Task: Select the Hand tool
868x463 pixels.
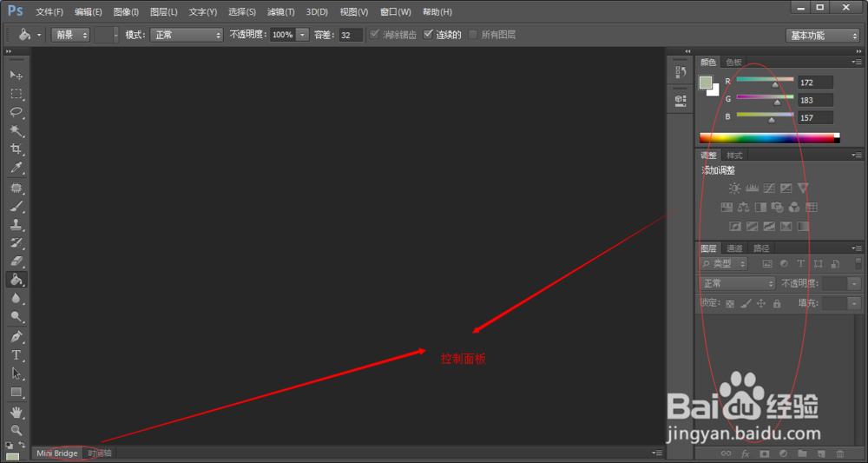Action: 16,412
